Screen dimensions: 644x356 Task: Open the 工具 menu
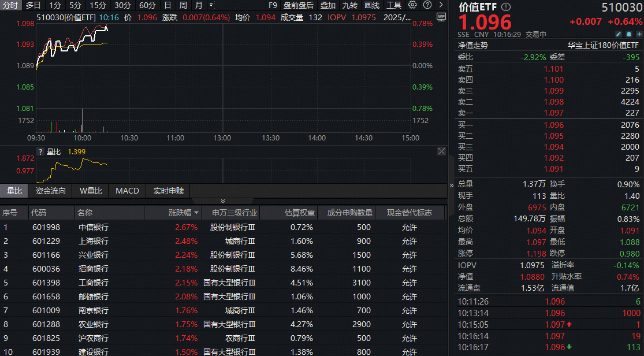(394, 5)
